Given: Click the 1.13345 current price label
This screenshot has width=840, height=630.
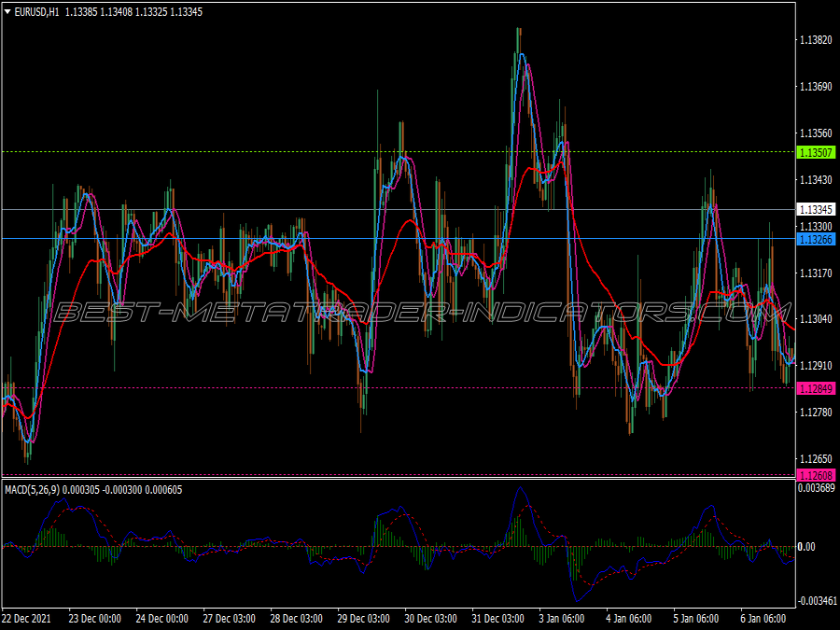Looking at the screenshot, I should pos(816,209).
